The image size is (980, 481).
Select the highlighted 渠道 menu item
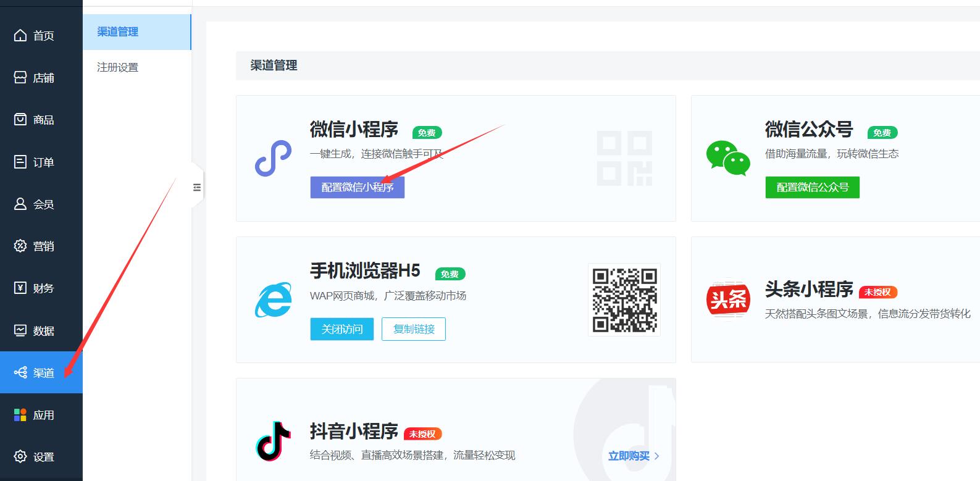point(41,372)
